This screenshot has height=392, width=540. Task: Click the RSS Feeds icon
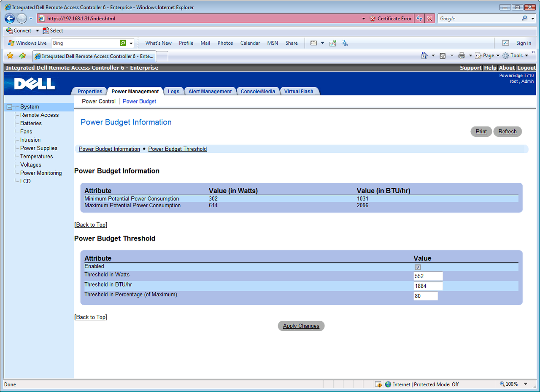tap(443, 56)
